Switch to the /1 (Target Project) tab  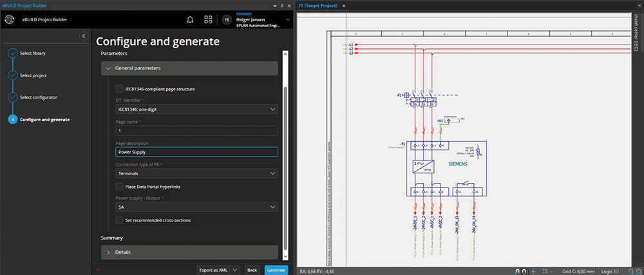pyautogui.click(x=318, y=6)
